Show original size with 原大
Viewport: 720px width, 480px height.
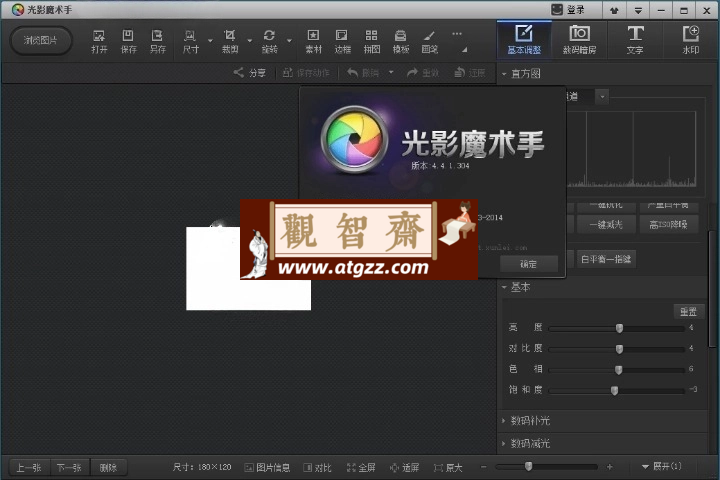pos(448,468)
